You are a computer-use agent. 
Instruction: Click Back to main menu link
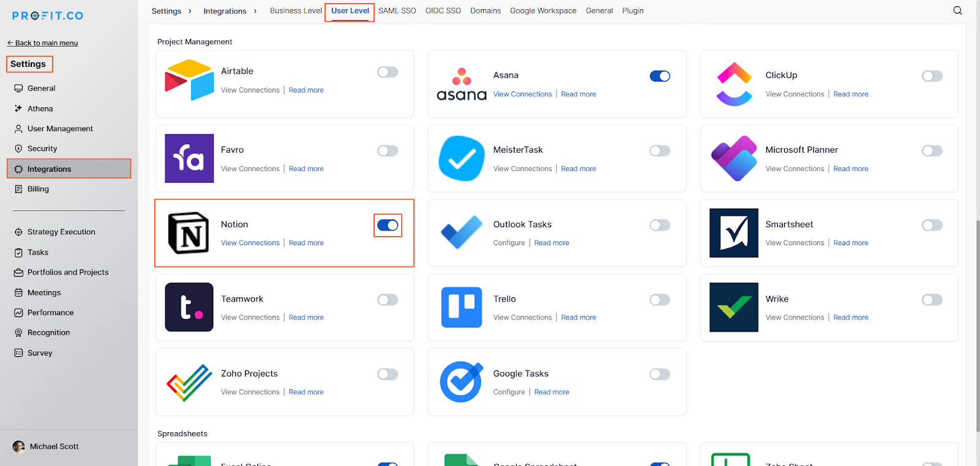pos(42,43)
